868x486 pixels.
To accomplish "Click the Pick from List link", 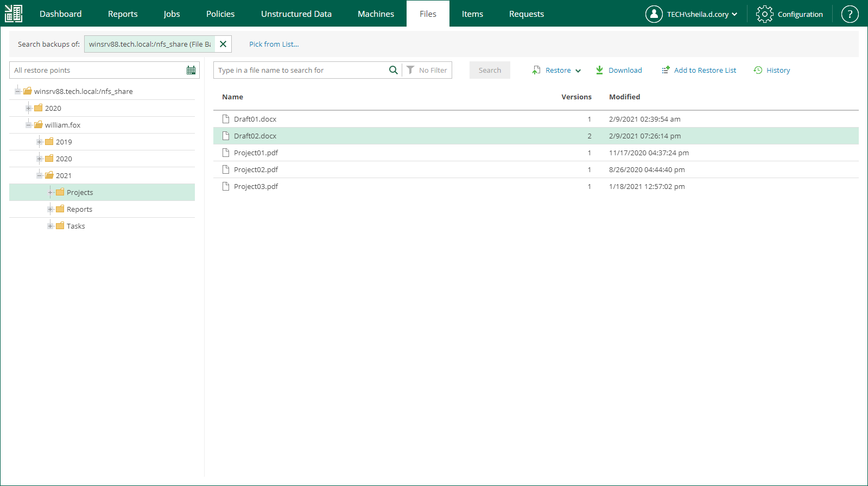I will point(274,45).
